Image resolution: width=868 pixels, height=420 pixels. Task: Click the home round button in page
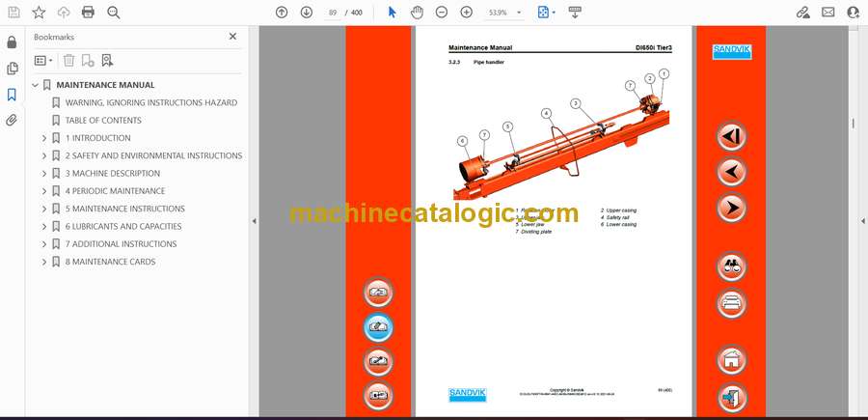point(731,359)
